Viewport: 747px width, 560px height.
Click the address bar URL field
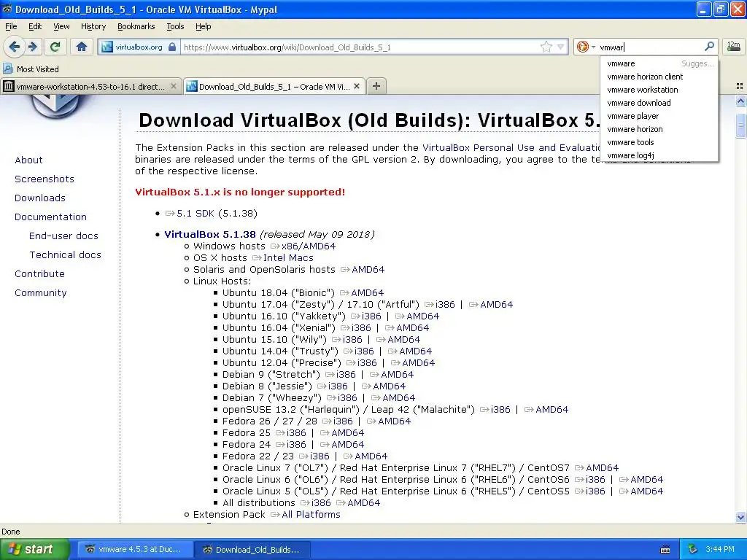pos(360,47)
